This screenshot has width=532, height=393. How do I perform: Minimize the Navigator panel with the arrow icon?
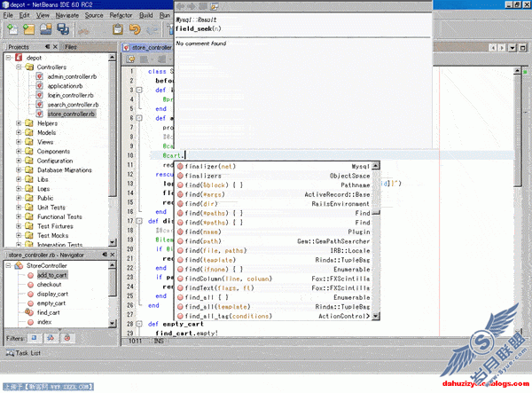[x=105, y=255]
